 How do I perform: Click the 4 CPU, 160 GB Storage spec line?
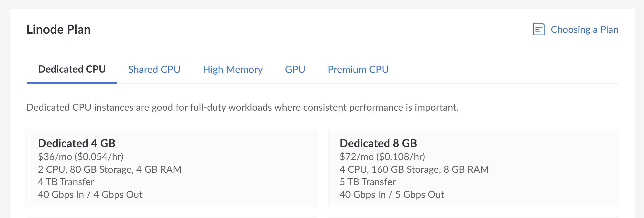(414, 169)
